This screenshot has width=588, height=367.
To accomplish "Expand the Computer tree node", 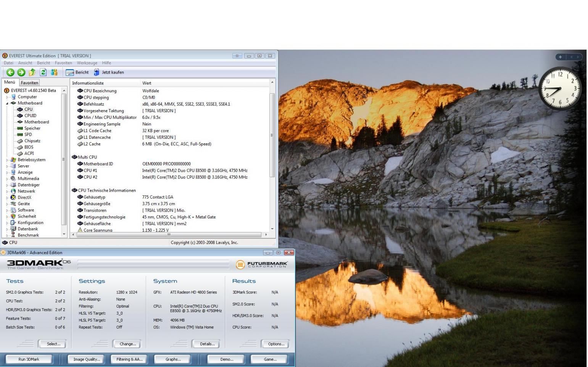I will (7, 97).
